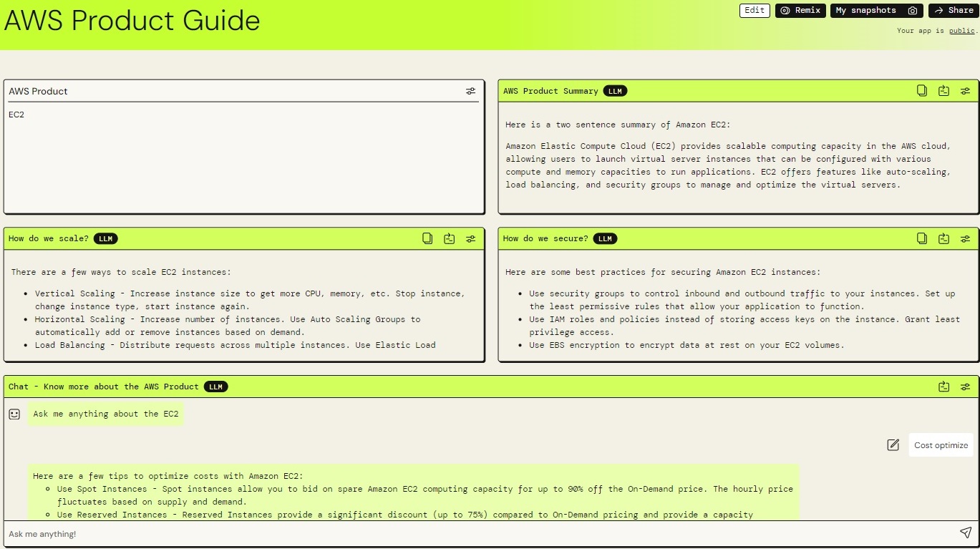The height and width of the screenshot is (549, 980).
Task: Click the Edit button
Action: pos(755,11)
